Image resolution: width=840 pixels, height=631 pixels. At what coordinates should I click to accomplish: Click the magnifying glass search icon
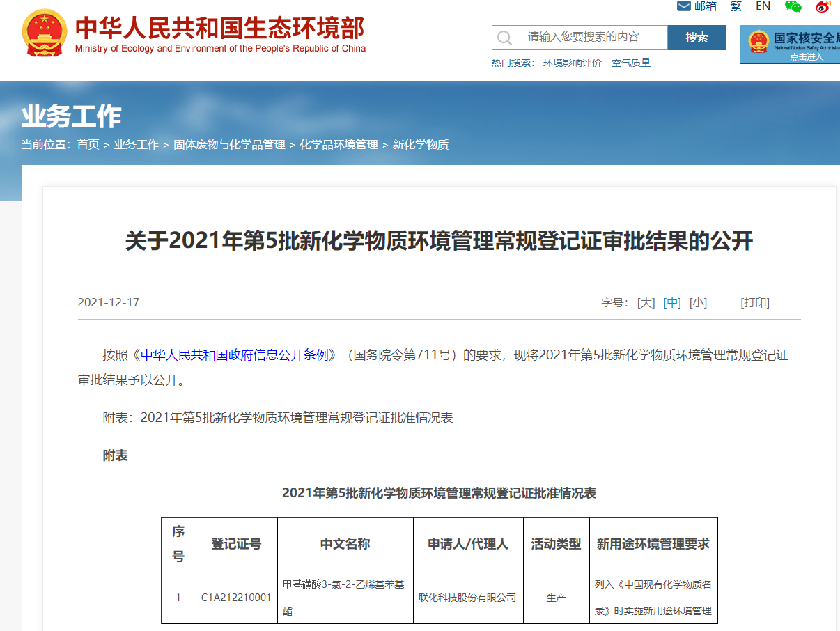pos(505,38)
